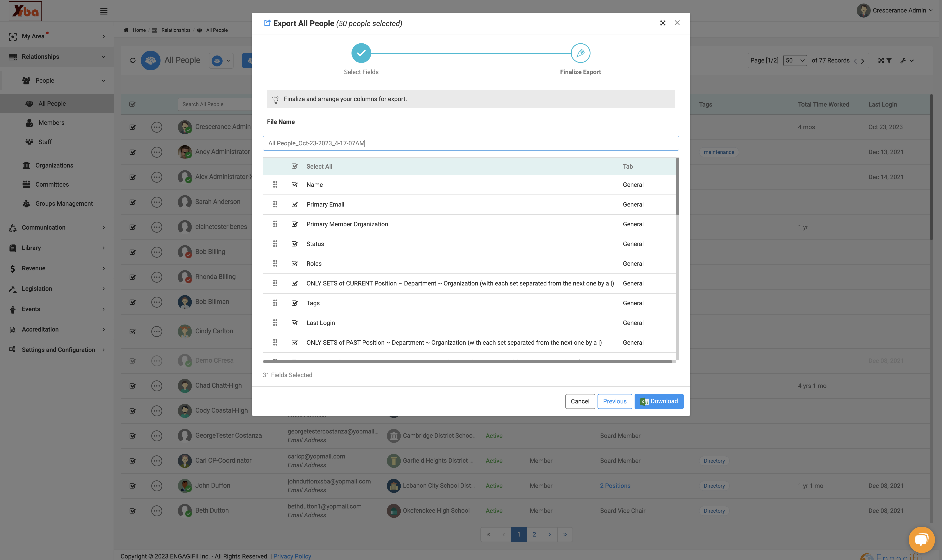Uncheck Primary Member Organization field

pyautogui.click(x=295, y=224)
